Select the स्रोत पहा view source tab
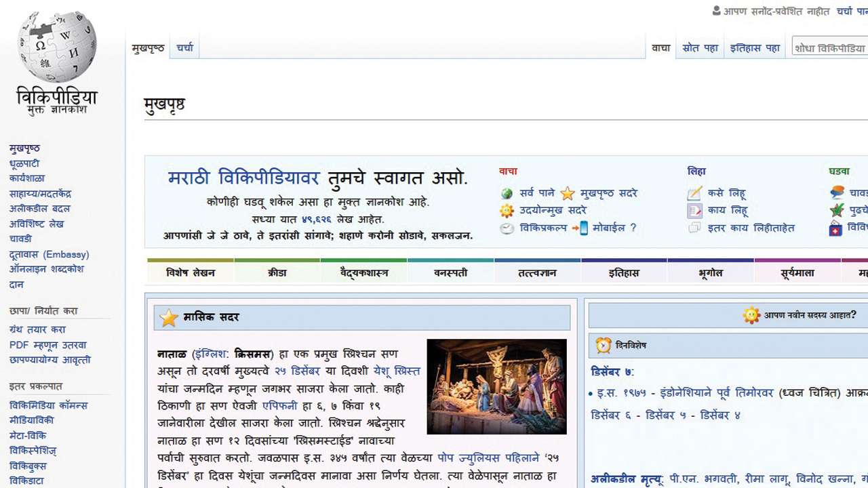Screen dimensions: 868x488 (x=701, y=48)
